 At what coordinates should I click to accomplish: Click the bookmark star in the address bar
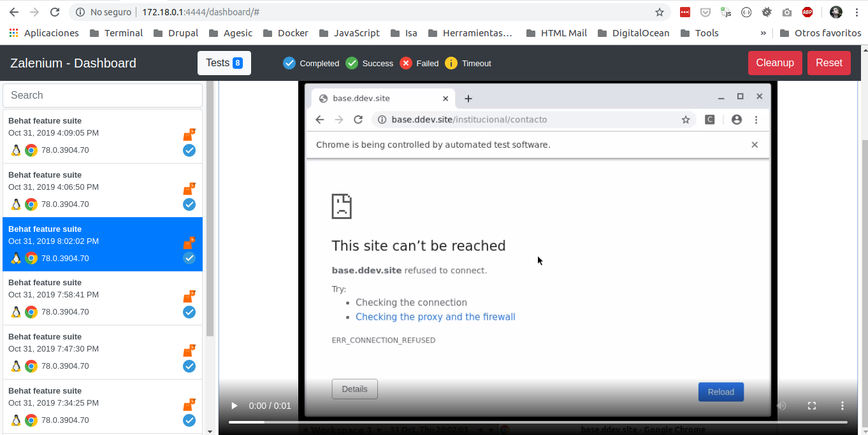pyautogui.click(x=660, y=11)
